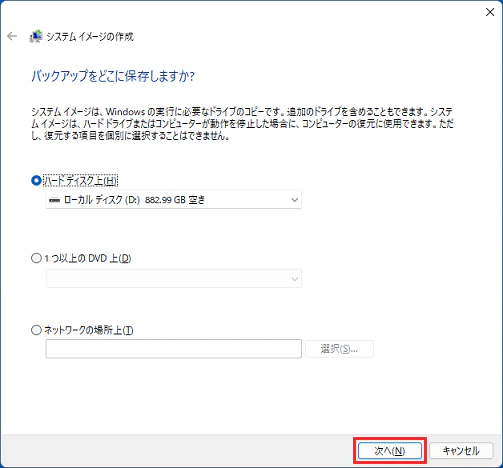Open the ローカル ディスク (D:) drive dropdown
Image resolution: width=503 pixels, height=468 pixels.
coord(174,200)
